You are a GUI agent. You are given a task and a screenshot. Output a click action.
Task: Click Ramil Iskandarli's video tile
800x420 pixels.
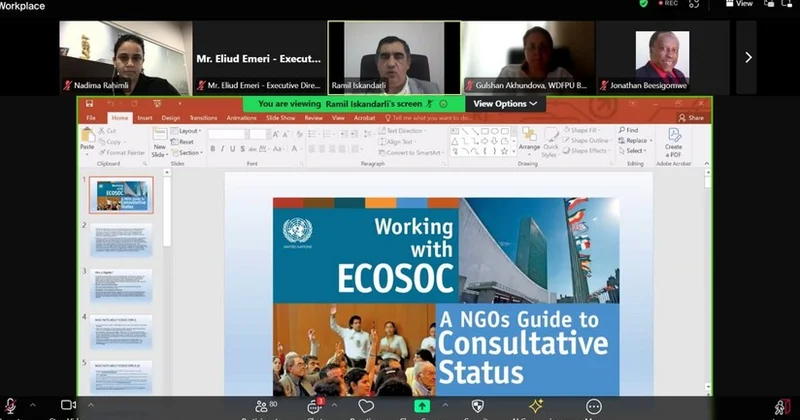(394, 58)
